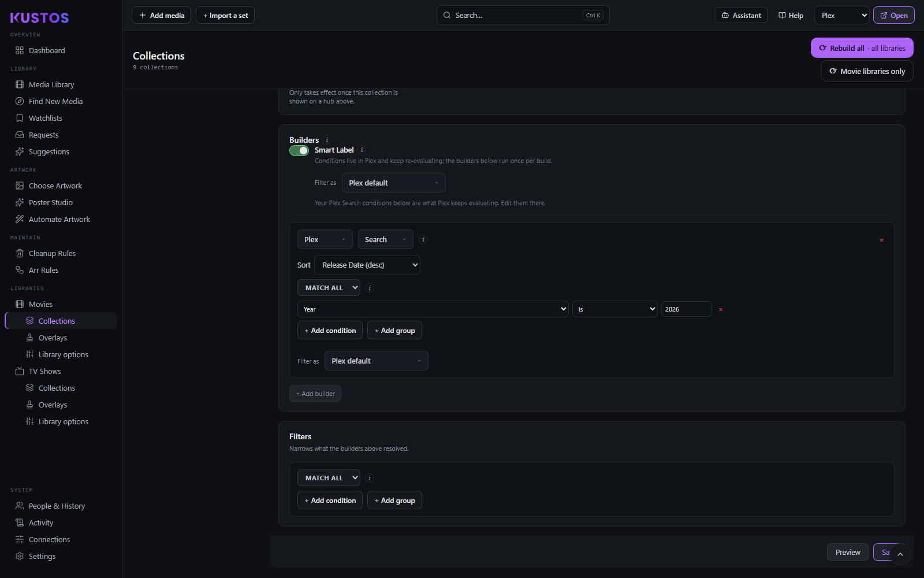
Task: Toggle the Smart Label switch off
Action: click(x=299, y=150)
